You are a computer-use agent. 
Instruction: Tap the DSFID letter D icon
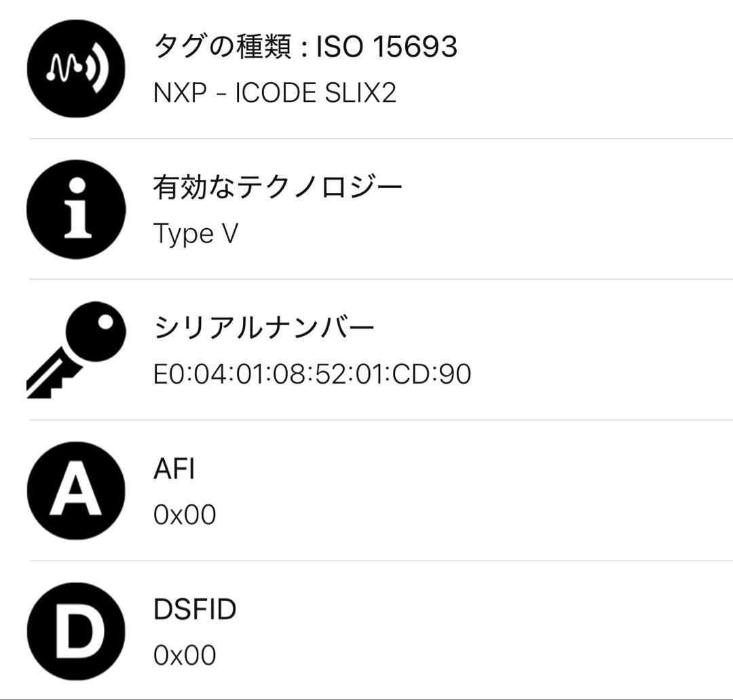[x=76, y=631]
